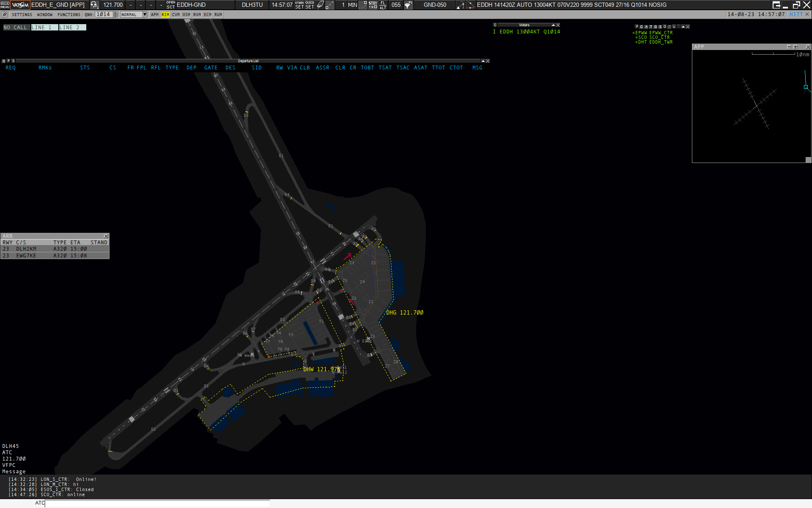Click the headset voice icon

pyautogui.click(x=94, y=5)
